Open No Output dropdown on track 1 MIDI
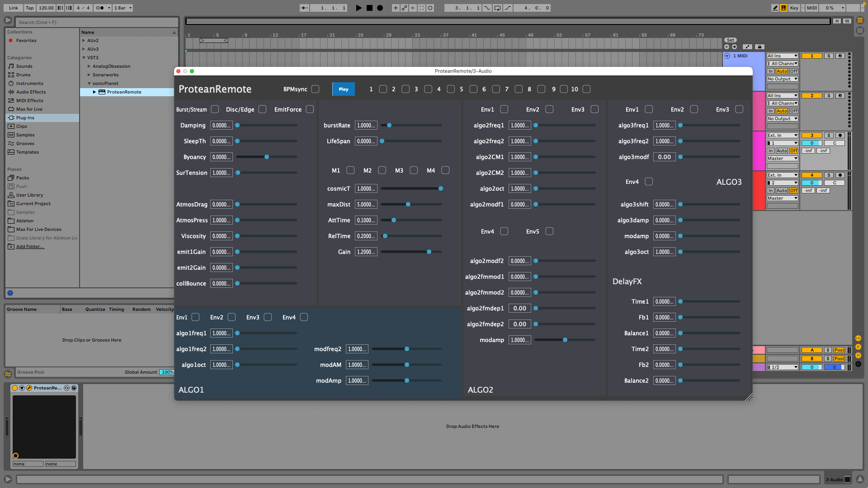 (x=783, y=79)
